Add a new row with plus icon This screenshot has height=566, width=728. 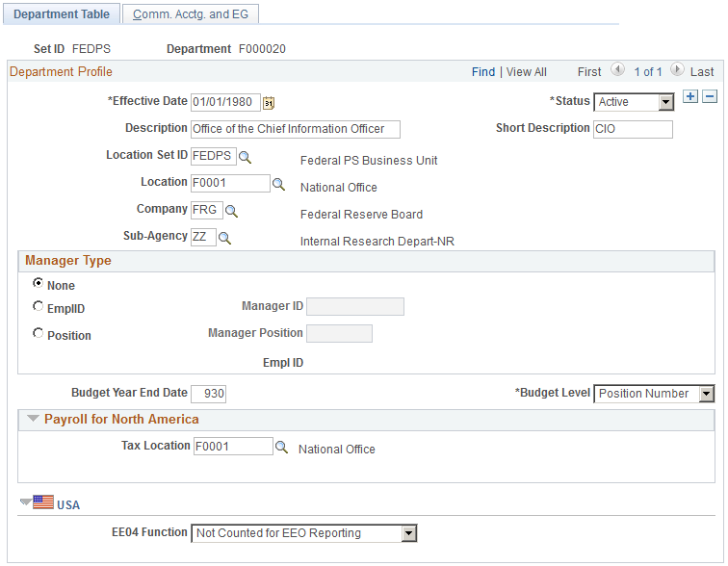click(690, 96)
